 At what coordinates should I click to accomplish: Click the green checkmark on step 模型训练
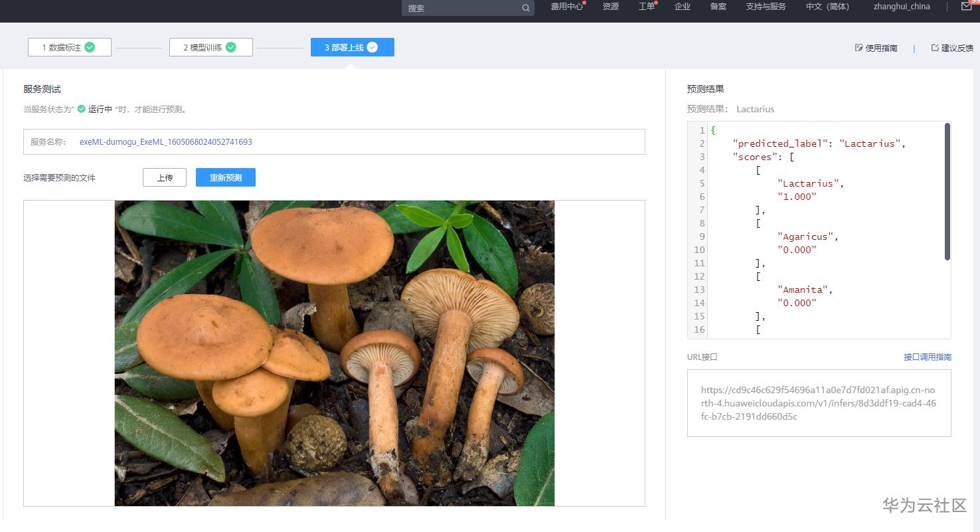[x=230, y=47]
